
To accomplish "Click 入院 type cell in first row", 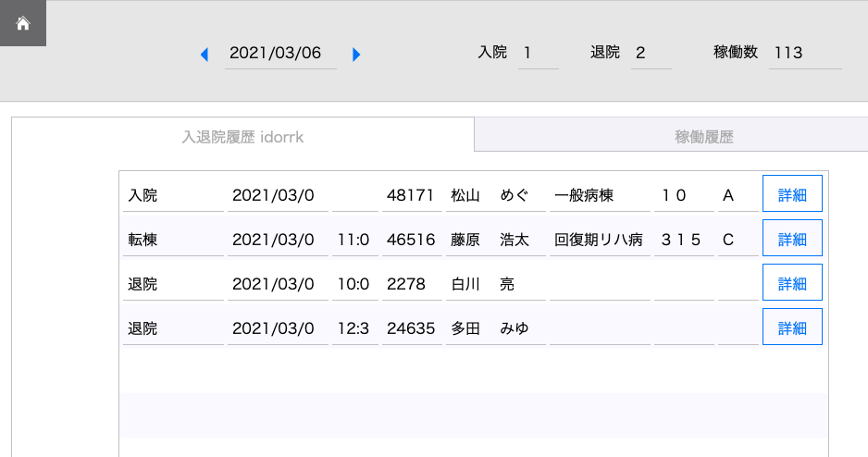I will click(x=173, y=195).
